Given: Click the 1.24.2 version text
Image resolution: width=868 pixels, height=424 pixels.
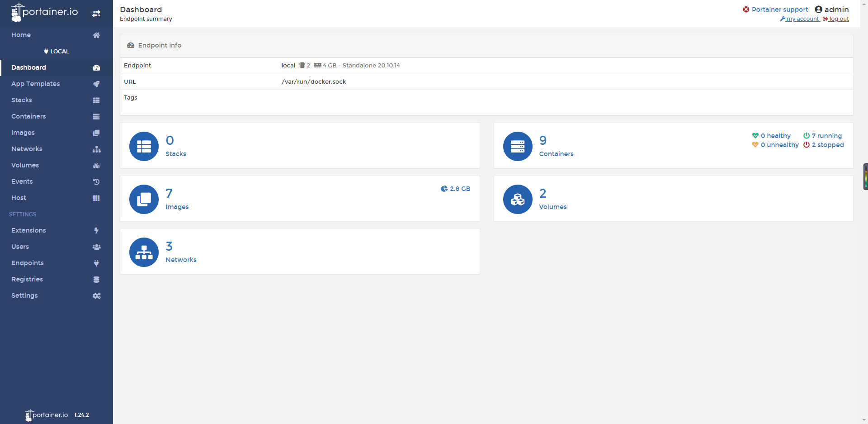Looking at the screenshot, I should point(82,415).
